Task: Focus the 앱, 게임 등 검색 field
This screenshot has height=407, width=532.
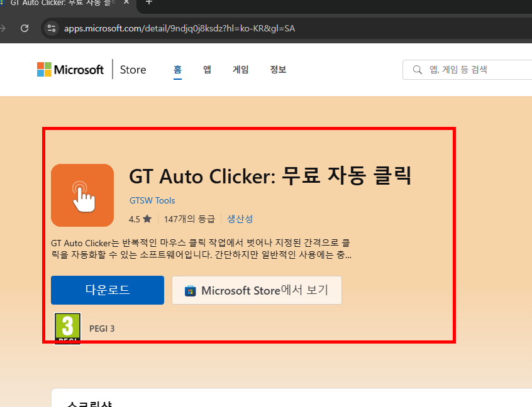Action: click(x=467, y=70)
